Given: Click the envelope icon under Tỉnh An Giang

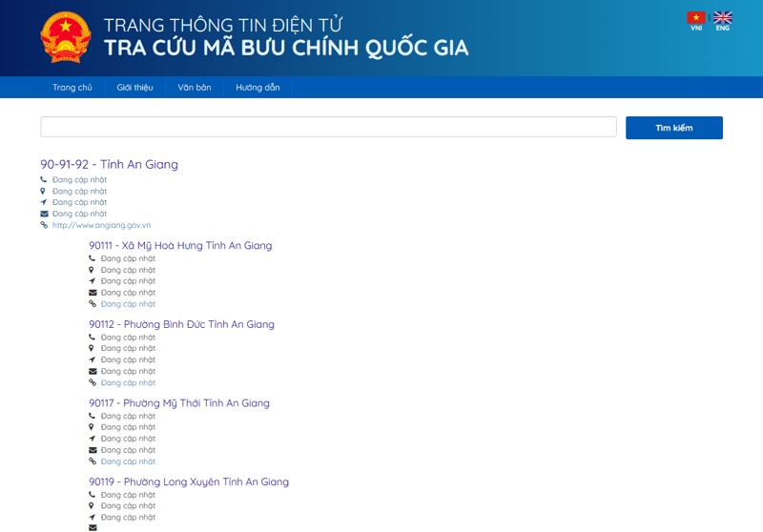Looking at the screenshot, I should 44,214.
